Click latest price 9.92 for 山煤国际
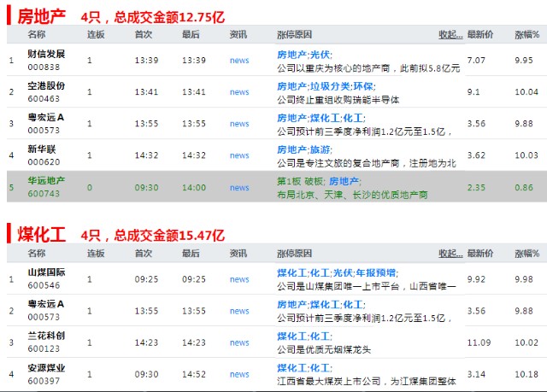Viewport: 547px width, 392px height. tap(476, 279)
